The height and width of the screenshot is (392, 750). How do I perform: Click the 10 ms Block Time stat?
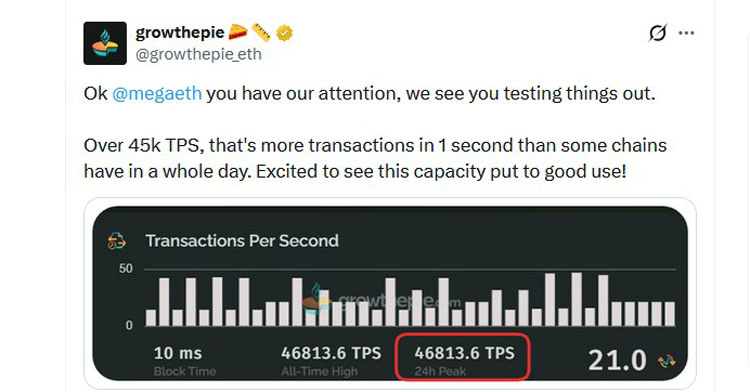[185, 360]
